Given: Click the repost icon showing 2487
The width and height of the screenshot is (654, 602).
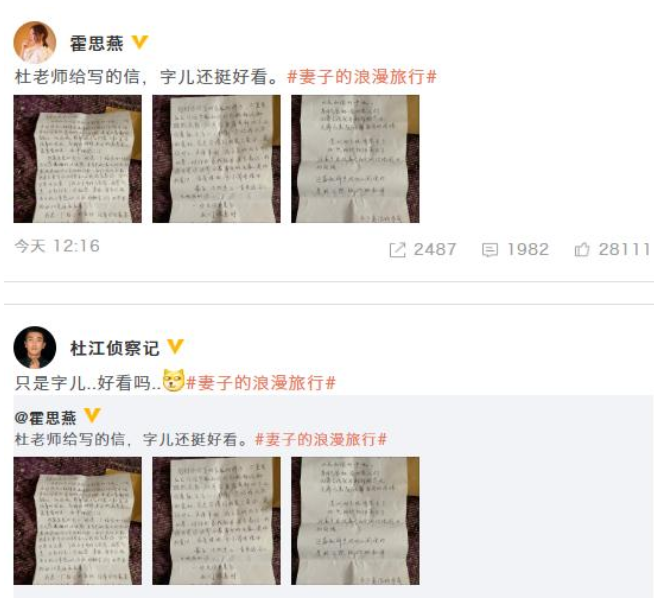Looking at the screenshot, I should (397, 250).
